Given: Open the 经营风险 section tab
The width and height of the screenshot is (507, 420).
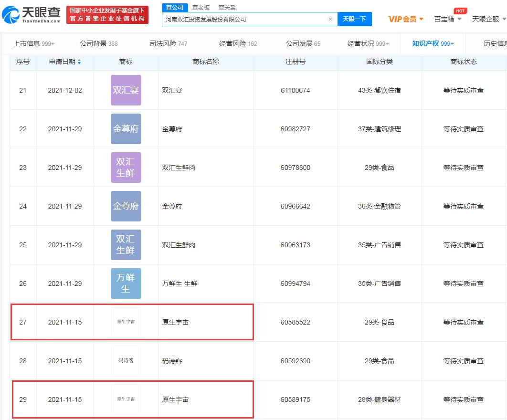Looking at the screenshot, I should coord(238,43).
